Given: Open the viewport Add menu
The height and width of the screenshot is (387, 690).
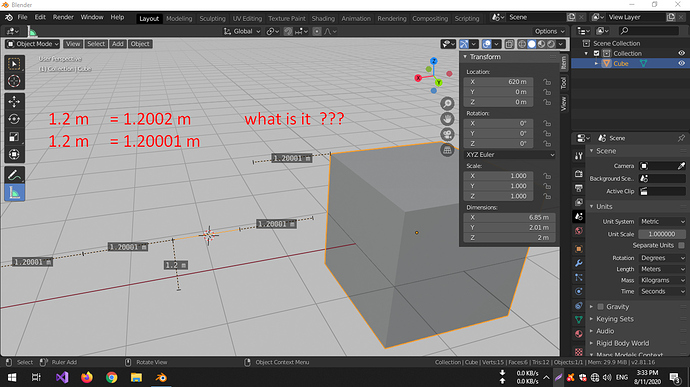Looking at the screenshot, I should (117, 44).
